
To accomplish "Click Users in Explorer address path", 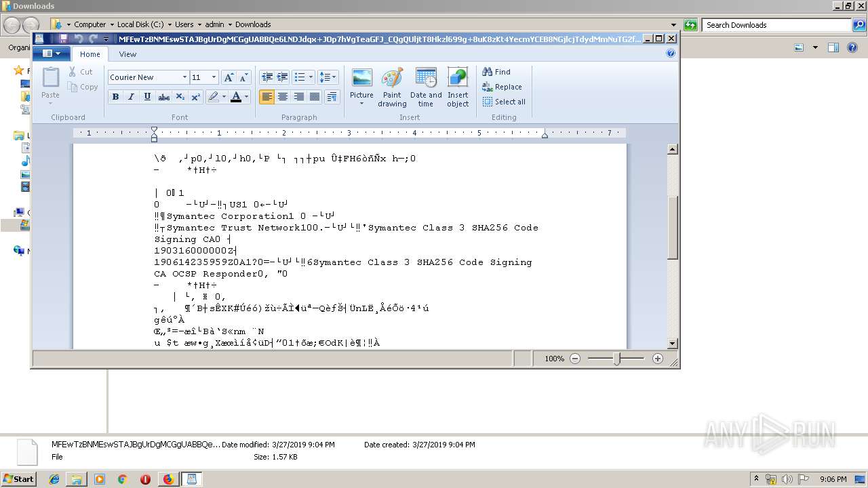I will pos(184,24).
